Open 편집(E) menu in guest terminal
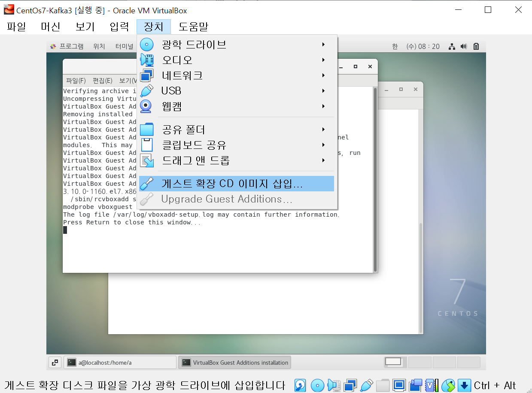This screenshot has width=532, height=393. [103, 81]
